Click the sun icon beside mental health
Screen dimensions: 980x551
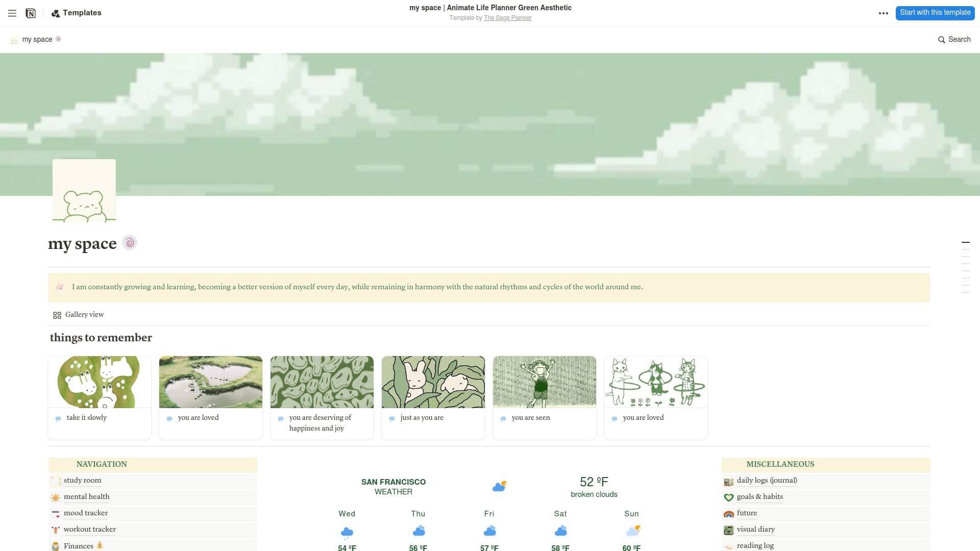click(56, 497)
